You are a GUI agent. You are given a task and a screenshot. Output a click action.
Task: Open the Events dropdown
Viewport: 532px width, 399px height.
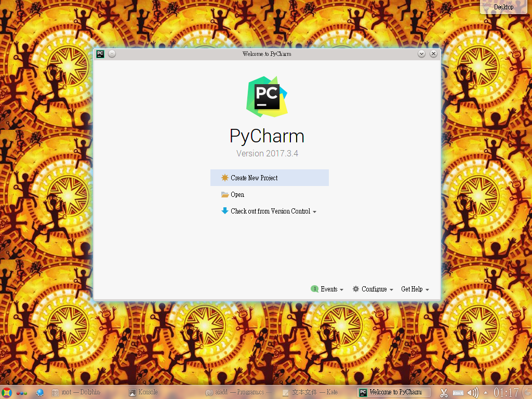(x=332, y=289)
